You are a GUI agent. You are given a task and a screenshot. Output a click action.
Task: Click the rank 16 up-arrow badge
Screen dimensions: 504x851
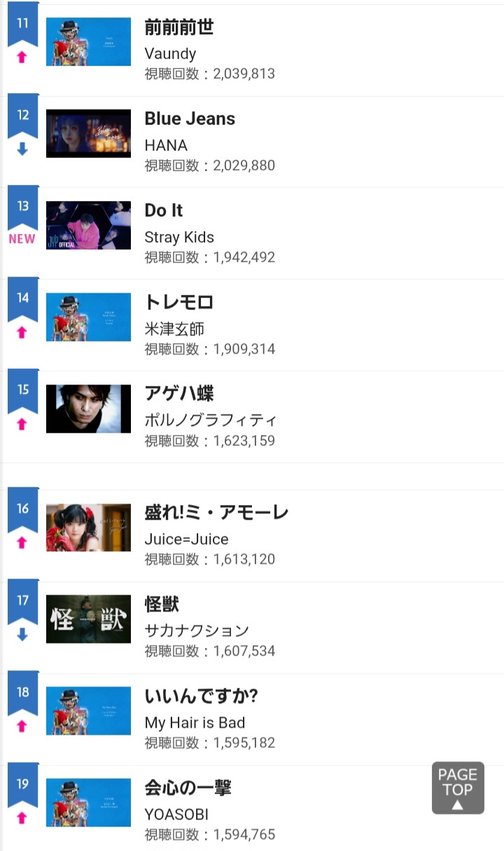(x=22, y=543)
